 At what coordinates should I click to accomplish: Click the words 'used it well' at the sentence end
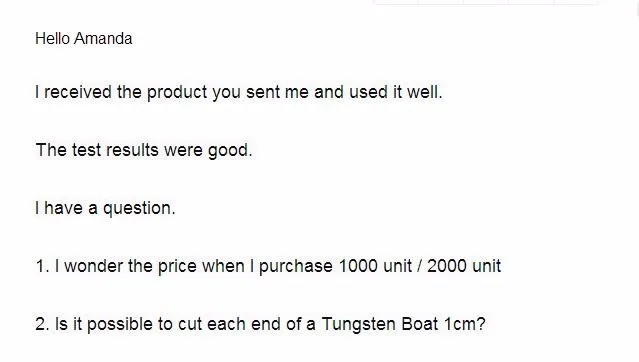395,92
